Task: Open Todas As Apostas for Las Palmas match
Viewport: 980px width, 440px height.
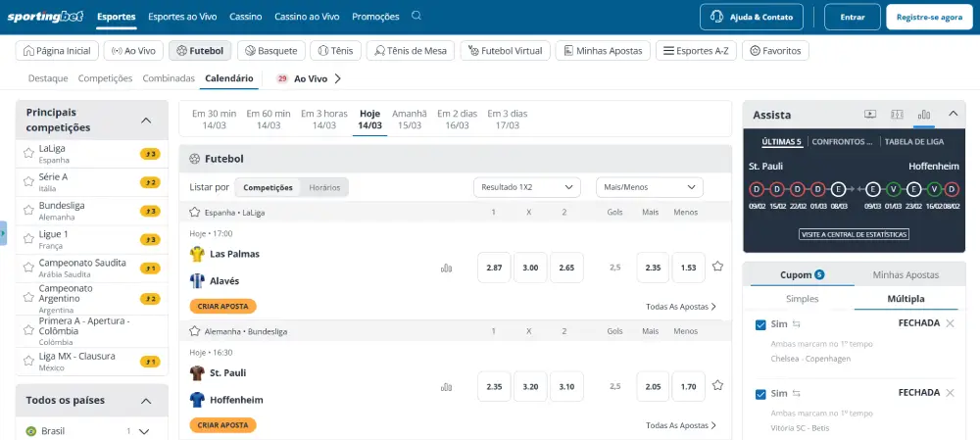Action: [681, 307]
